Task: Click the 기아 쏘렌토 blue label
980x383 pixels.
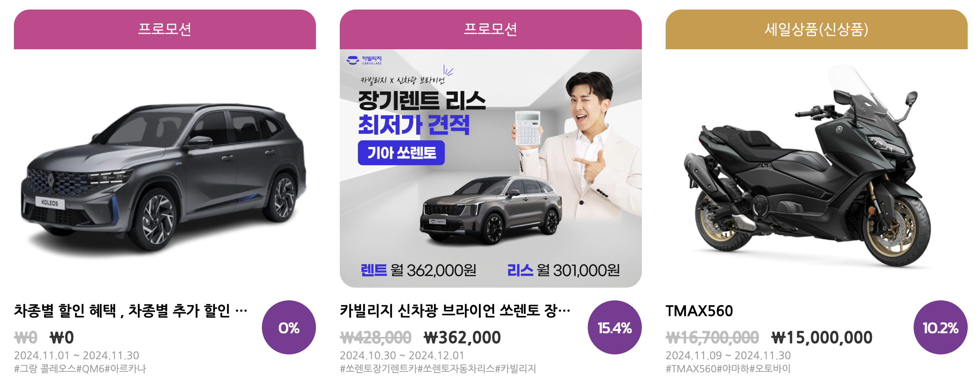Action: [401, 153]
